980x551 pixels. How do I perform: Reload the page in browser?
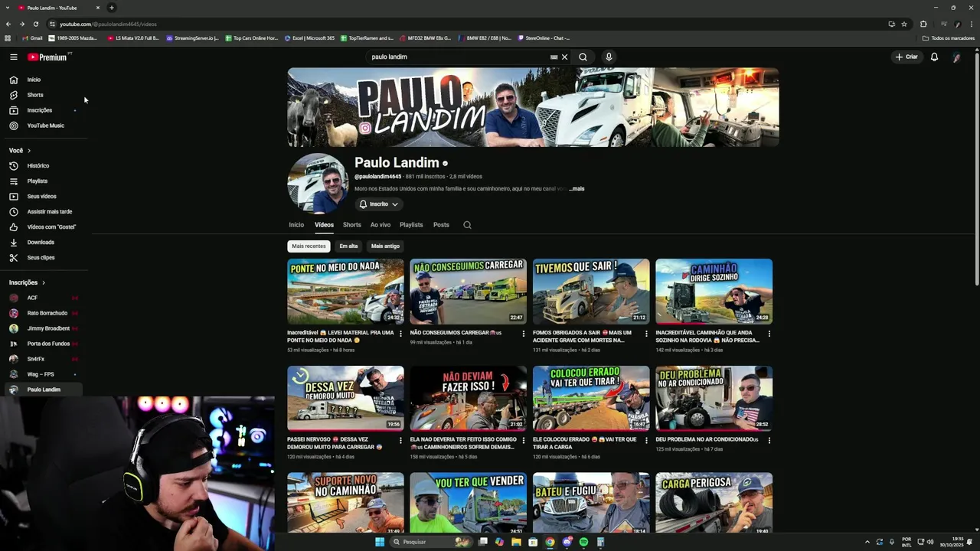point(35,24)
